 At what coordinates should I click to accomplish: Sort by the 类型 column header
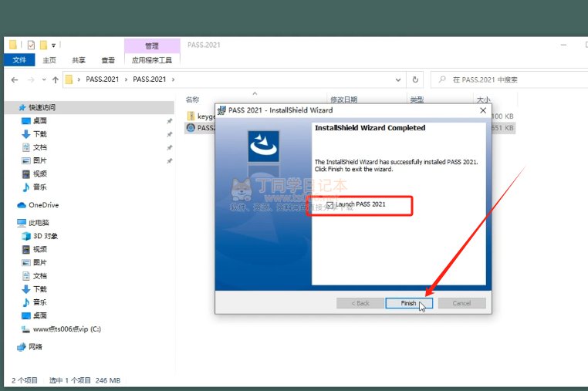point(417,99)
